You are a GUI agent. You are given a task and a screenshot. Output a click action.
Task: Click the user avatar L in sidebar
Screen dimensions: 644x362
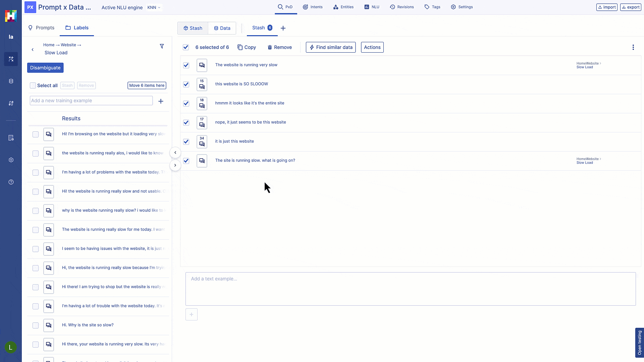11,347
